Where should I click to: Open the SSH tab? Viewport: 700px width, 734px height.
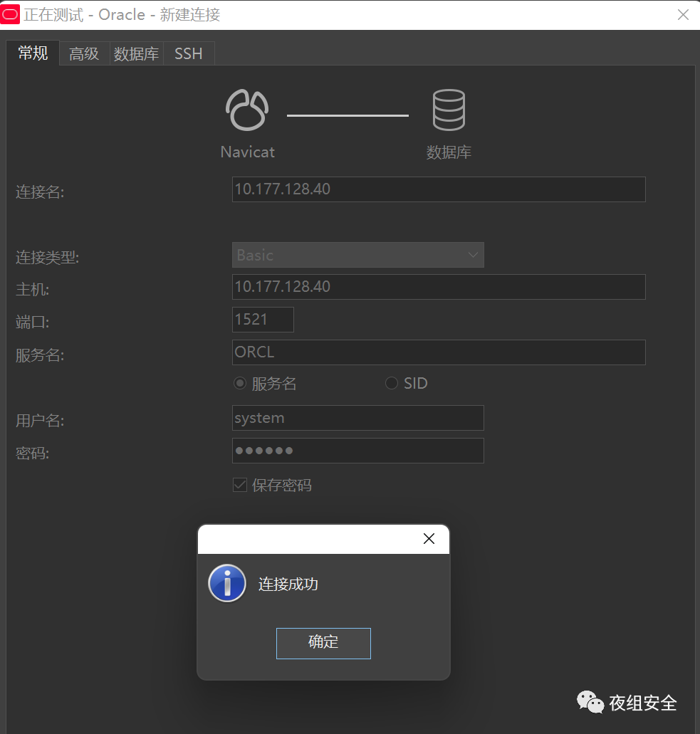(189, 54)
